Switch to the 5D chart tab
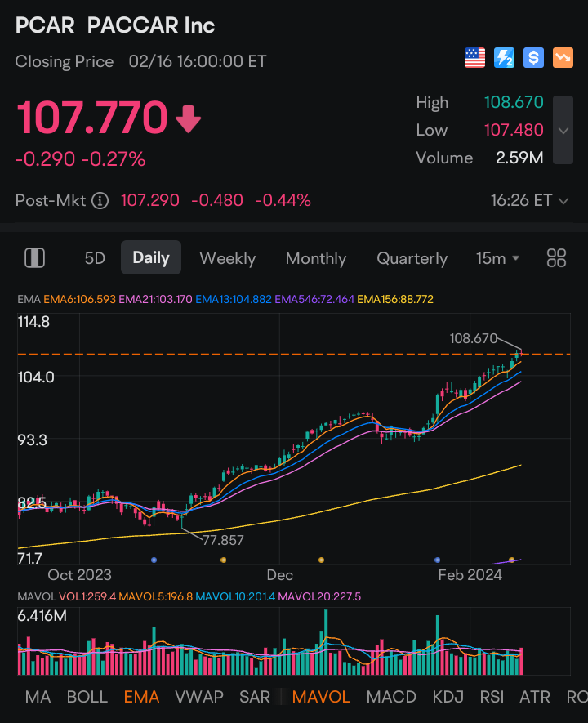The height and width of the screenshot is (723, 588). [95, 258]
